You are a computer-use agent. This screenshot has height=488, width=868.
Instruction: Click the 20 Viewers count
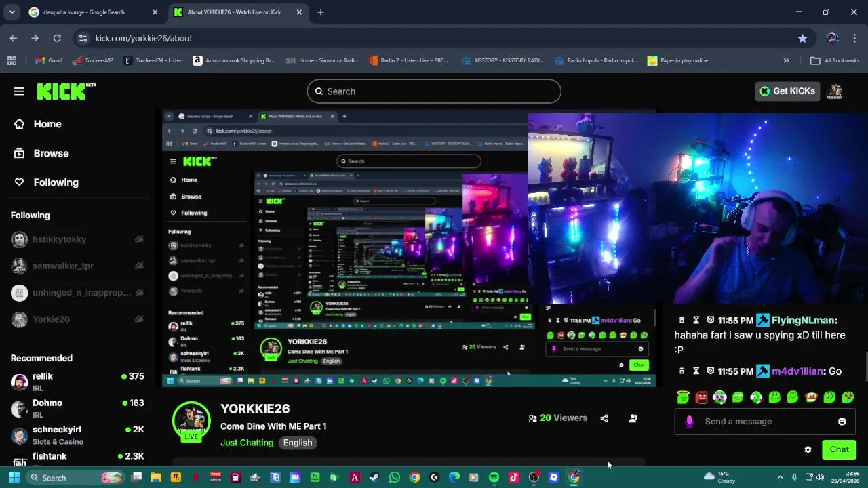(x=557, y=418)
